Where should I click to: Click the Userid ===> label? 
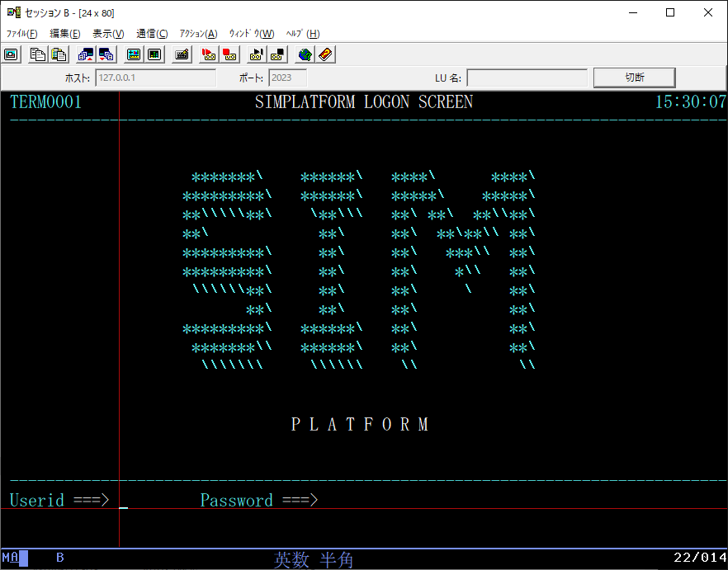(x=59, y=501)
